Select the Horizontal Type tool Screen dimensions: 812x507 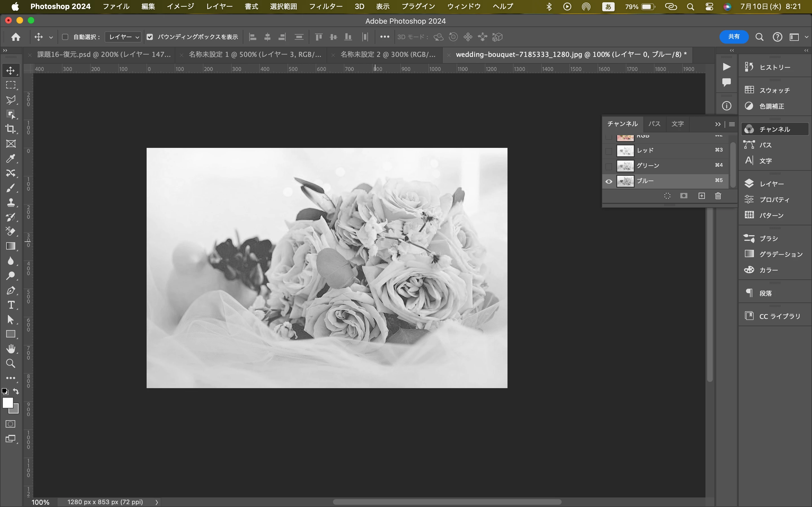[11, 305]
